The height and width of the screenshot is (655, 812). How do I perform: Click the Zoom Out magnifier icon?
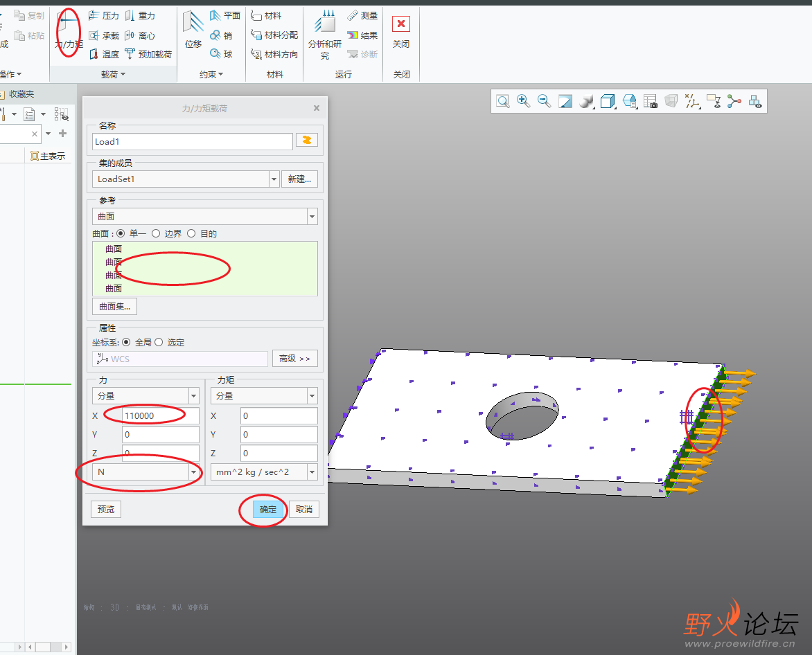tap(544, 101)
